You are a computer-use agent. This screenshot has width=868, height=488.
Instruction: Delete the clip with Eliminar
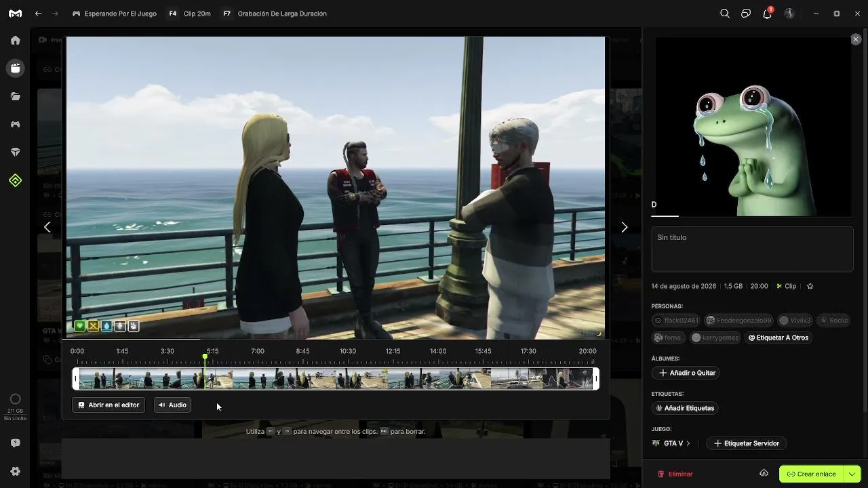675,474
